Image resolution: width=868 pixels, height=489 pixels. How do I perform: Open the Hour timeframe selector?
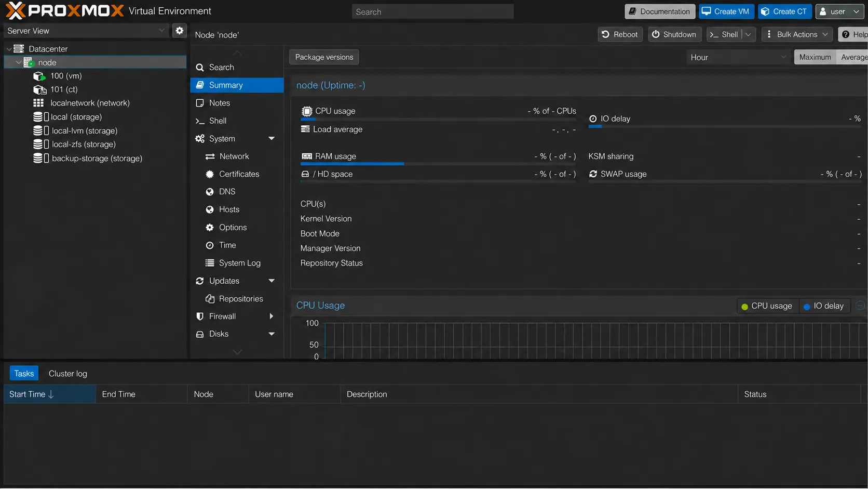coord(738,57)
